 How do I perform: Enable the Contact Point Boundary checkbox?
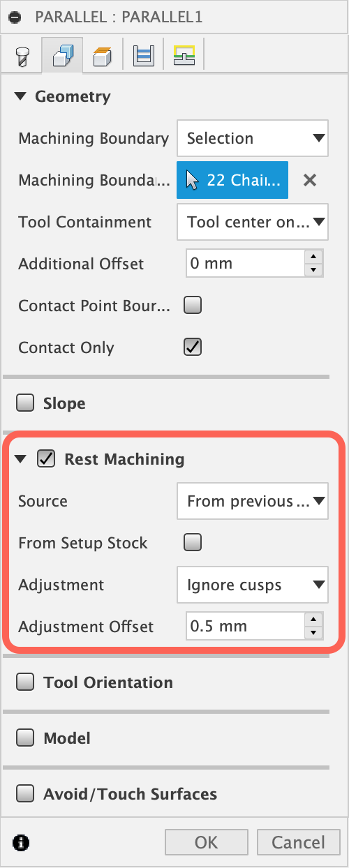tap(192, 305)
